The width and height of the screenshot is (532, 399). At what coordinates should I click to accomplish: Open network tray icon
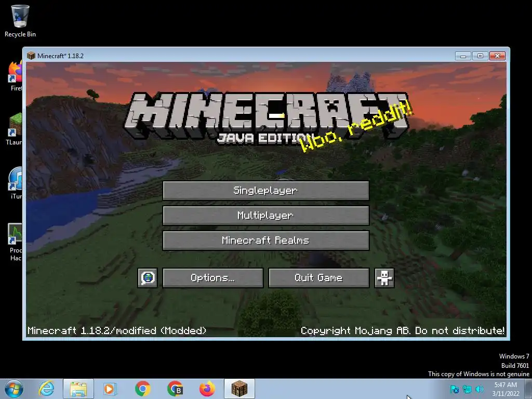coord(467,389)
